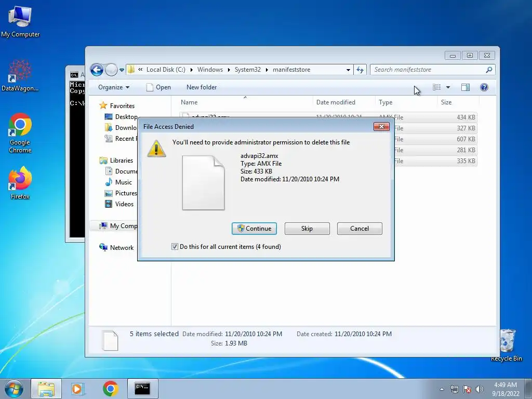Screen dimensions: 532x399
Task: Click the search magnifier icon
Action: [x=489, y=70]
